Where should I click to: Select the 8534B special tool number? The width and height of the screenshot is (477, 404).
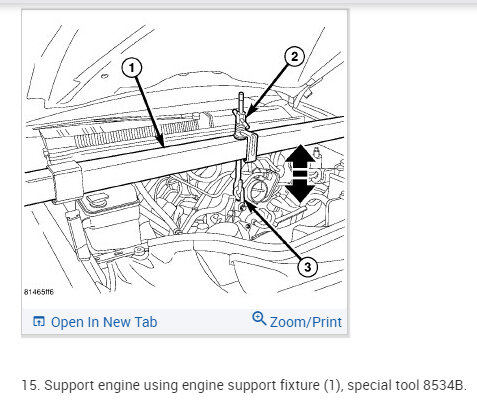(x=443, y=385)
